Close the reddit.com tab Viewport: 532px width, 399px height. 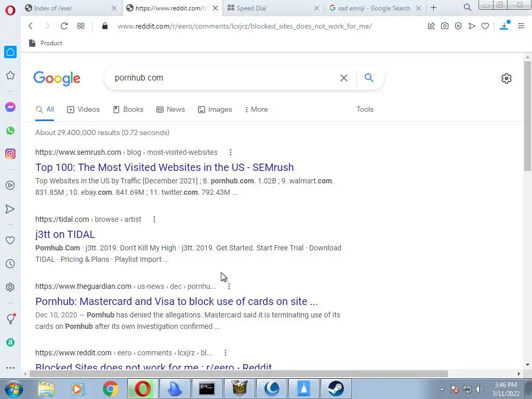point(216,8)
